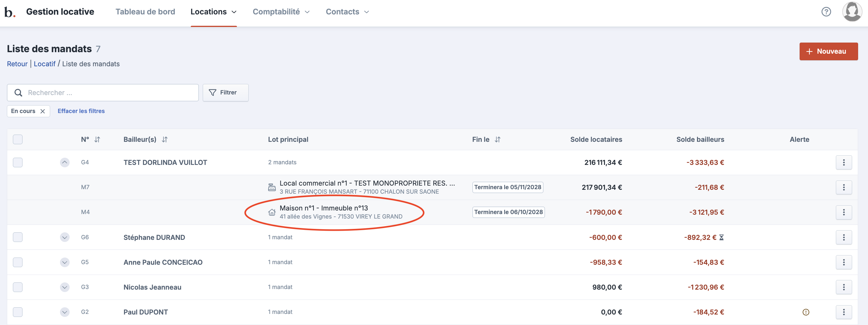Check the select-all header checkbox
The width and height of the screenshot is (868, 325).
coord(17,139)
